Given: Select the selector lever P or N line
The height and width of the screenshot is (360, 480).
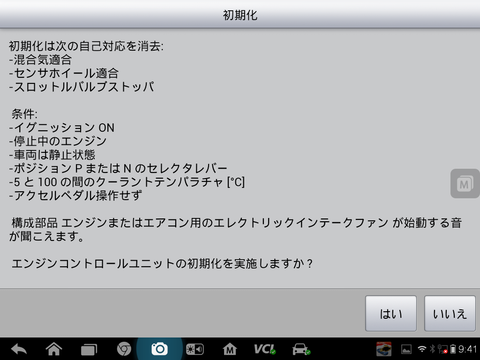Looking at the screenshot, I should click(x=118, y=168).
